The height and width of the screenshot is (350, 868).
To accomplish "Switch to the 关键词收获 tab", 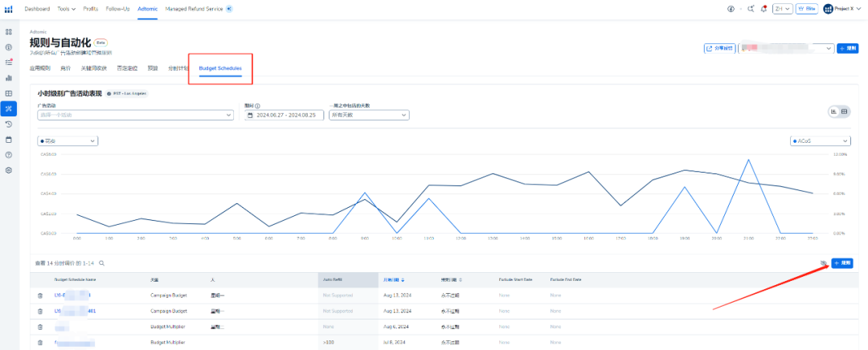I will tap(93, 68).
